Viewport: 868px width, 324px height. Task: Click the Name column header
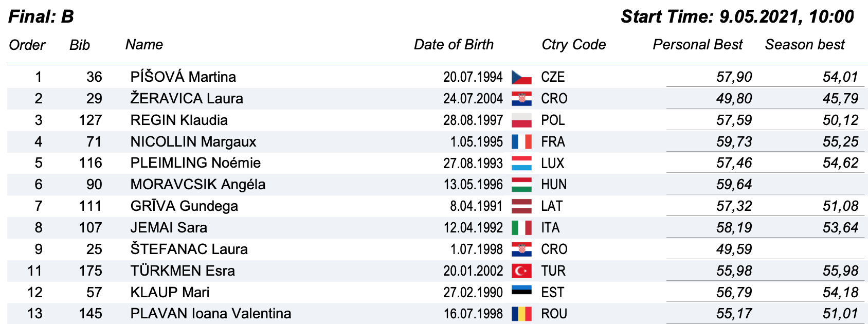pos(144,45)
